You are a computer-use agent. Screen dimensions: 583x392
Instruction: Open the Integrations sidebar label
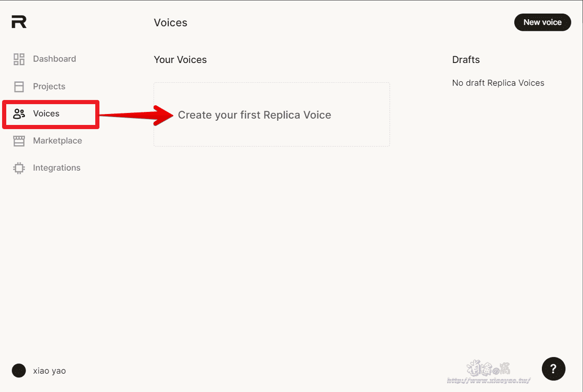pos(57,168)
